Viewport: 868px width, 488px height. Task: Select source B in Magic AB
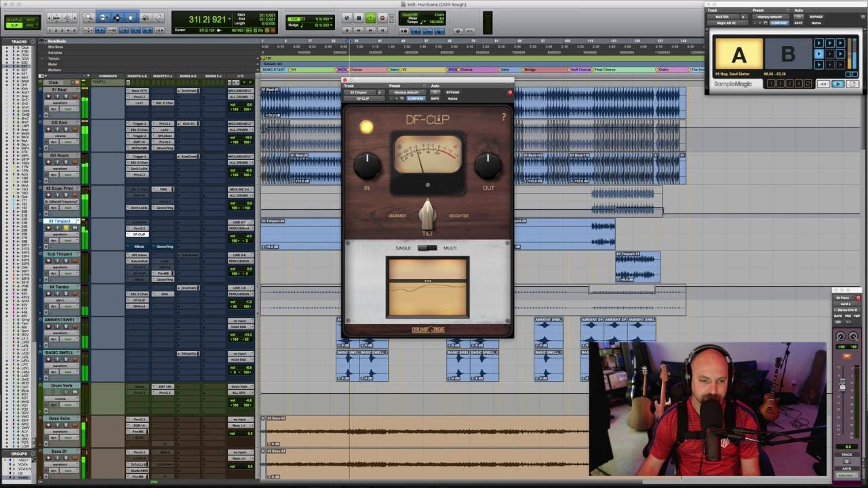(x=789, y=54)
